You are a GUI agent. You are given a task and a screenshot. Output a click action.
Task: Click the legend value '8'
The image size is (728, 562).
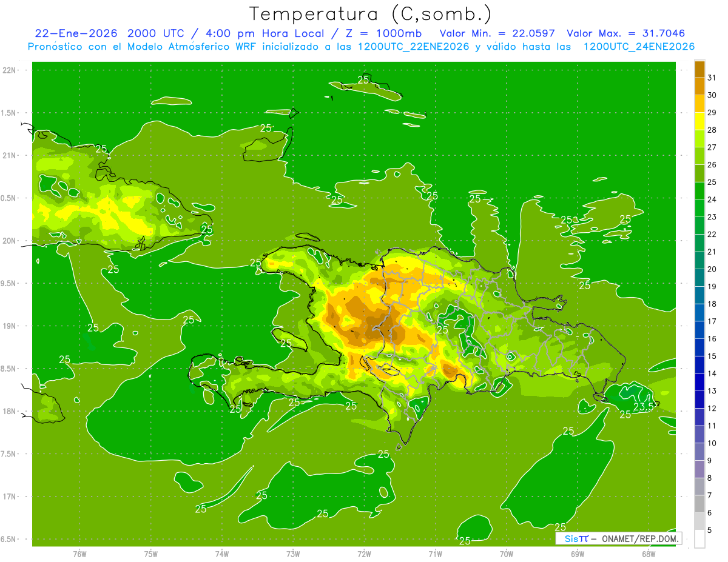[710, 478]
